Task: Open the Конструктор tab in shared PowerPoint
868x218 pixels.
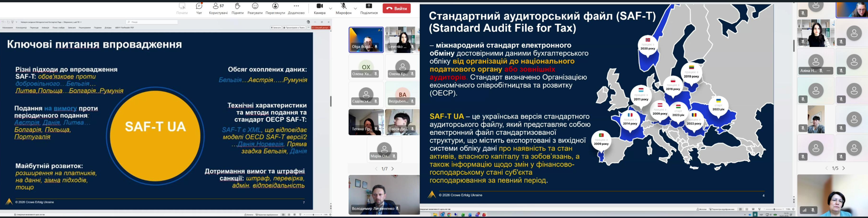Action: [21, 28]
